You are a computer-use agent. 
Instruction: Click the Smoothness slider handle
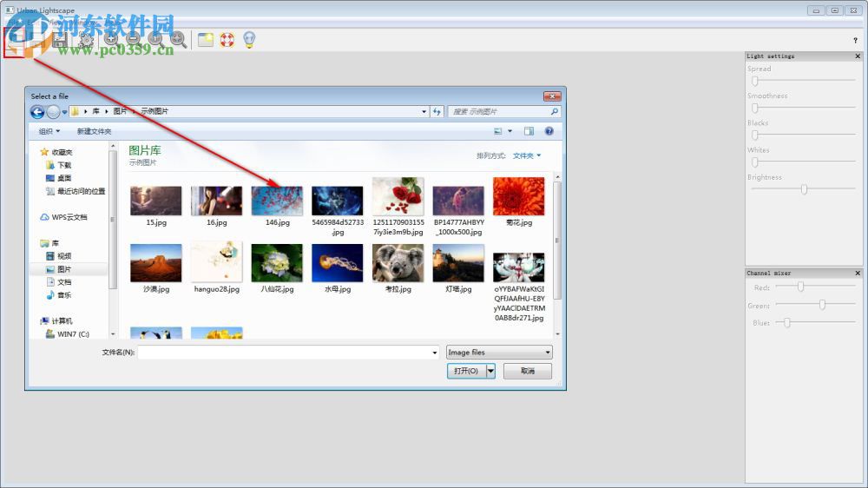[x=754, y=108]
